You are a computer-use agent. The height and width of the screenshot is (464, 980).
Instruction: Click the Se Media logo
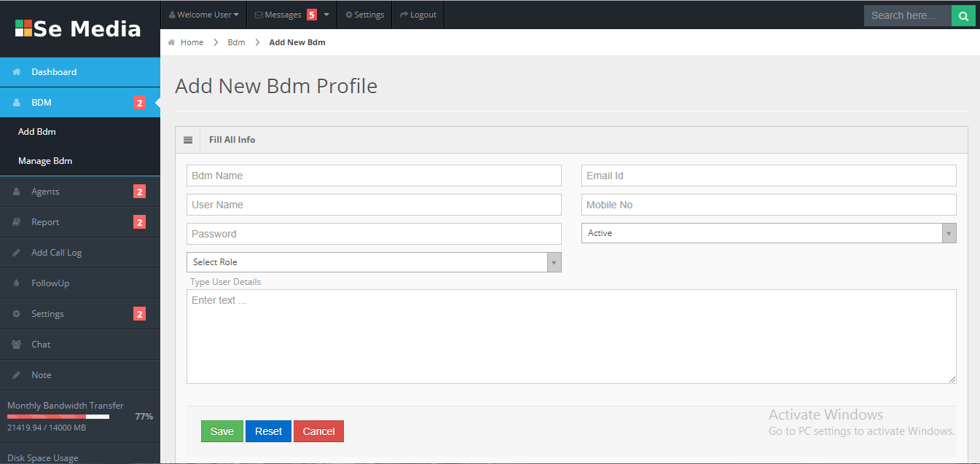click(79, 28)
